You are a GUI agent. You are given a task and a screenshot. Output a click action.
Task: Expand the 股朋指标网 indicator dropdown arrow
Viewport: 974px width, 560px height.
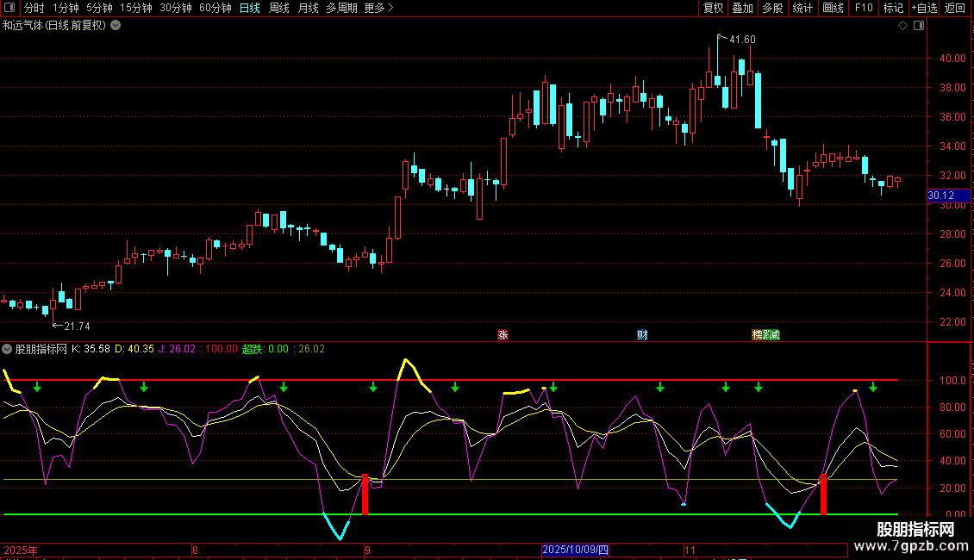pyautogui.click(x=8, y=349)
